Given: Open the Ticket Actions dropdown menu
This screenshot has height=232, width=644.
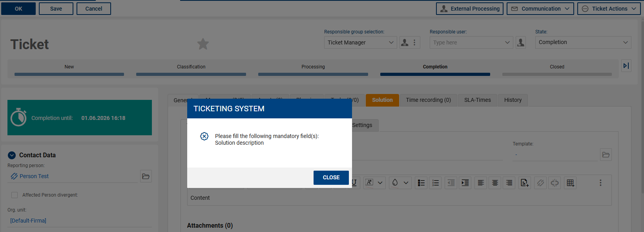Looking at the screenshot, I should tap(609, 9).
